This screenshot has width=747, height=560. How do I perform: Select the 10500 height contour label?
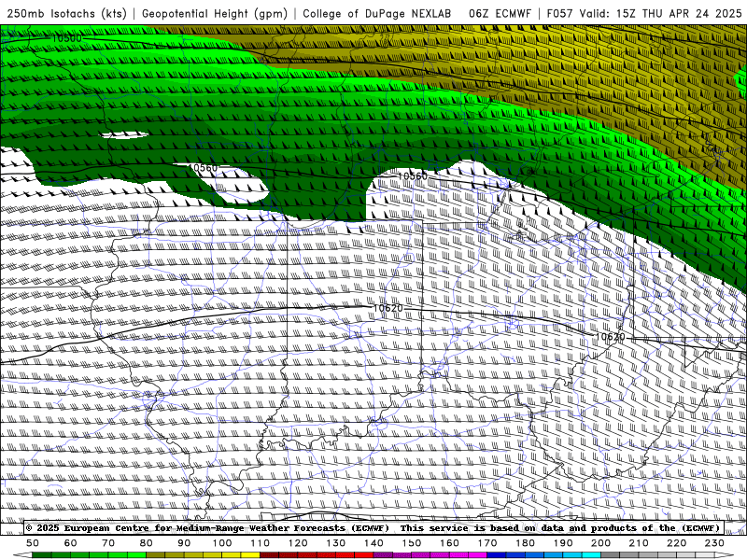click(67, 38)
